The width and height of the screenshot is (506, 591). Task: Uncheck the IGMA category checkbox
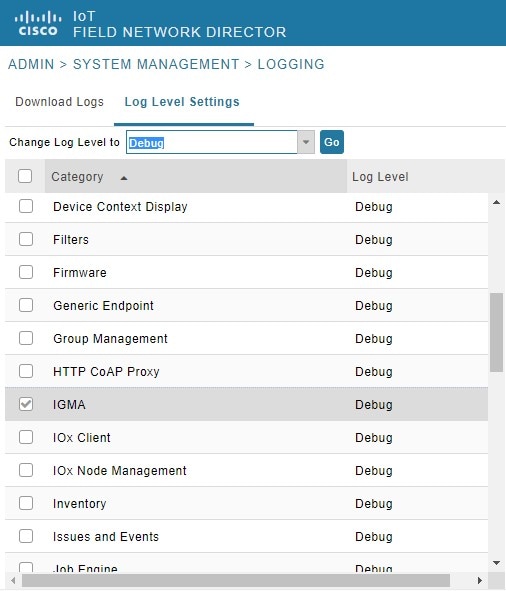pos(26,404)
